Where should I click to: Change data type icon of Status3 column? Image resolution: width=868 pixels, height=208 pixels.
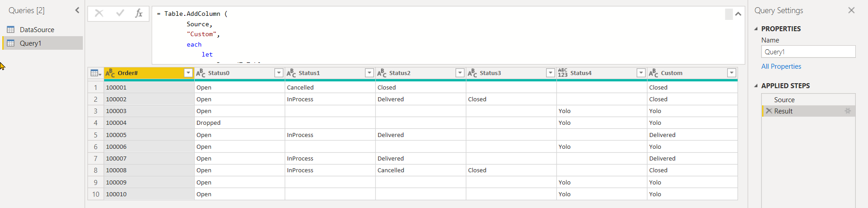(x=472, y=73)
